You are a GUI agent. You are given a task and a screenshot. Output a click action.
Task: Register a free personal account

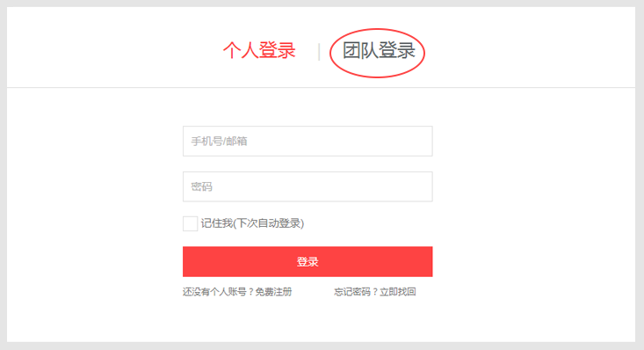[273, 292]
